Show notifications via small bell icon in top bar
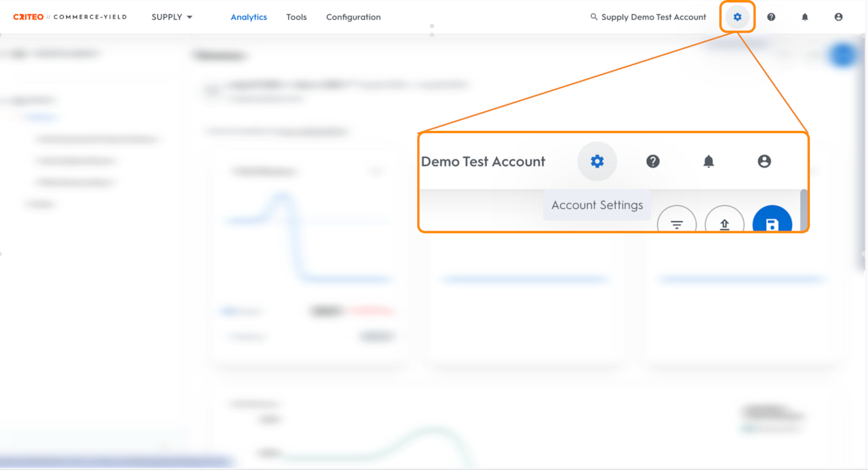868x470 pixels. click(x=805, y=17)
